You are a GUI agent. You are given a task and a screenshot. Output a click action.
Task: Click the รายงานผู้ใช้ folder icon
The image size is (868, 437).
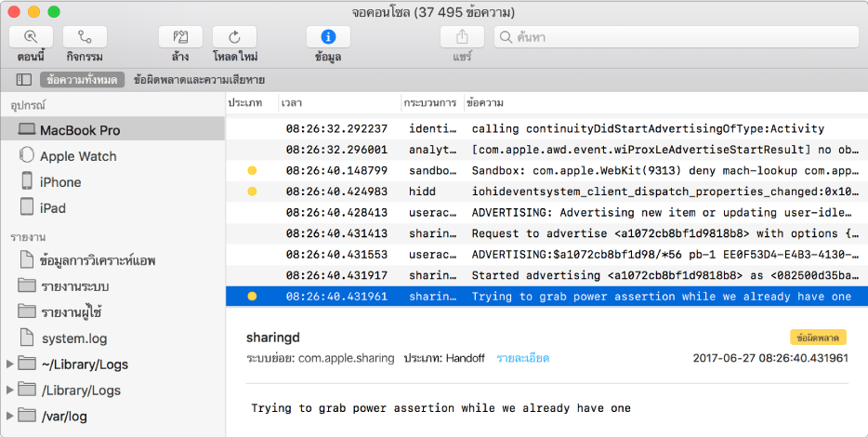[27, 311]
